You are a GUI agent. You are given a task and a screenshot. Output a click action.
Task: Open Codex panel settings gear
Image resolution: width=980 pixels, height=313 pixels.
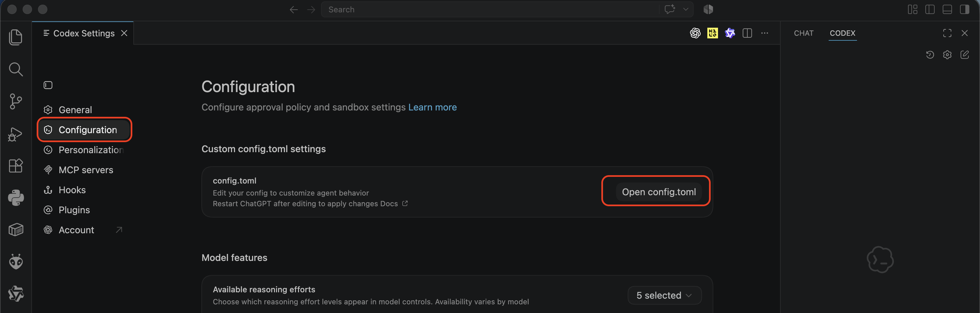[x=947, y=55]
